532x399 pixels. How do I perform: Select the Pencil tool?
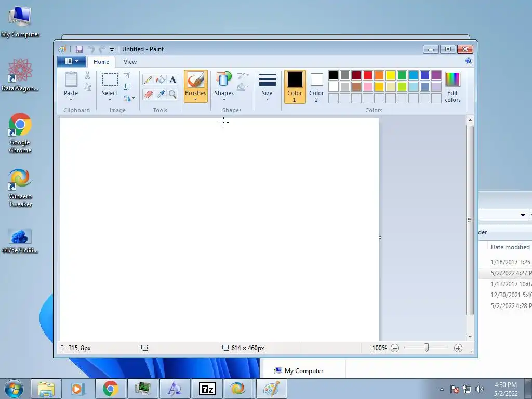148,79
